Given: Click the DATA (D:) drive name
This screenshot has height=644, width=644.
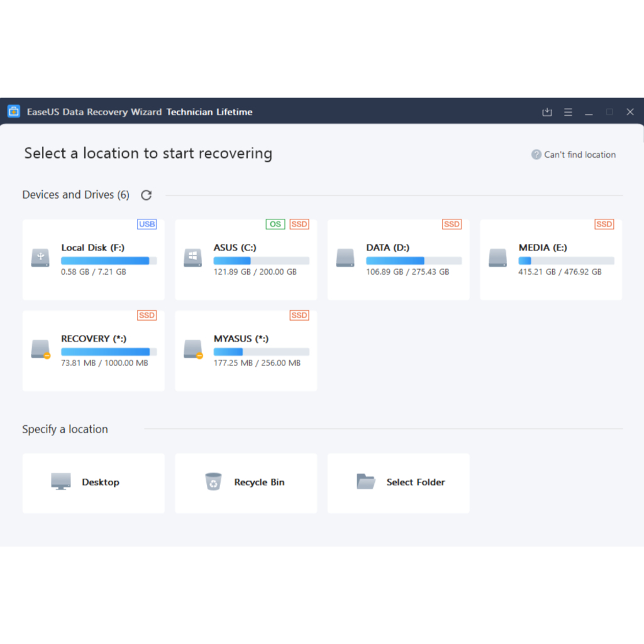Looking at the screenshot, I should (387, 248).
